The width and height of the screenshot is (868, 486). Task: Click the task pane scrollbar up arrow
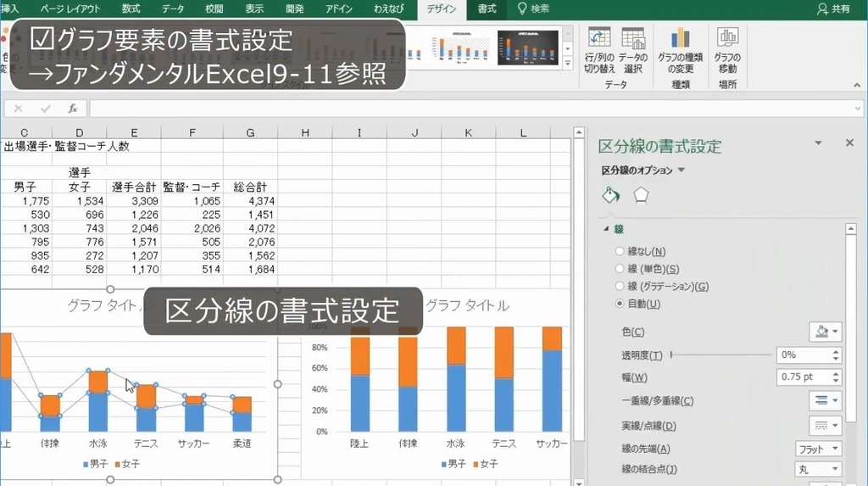(851, 228)
